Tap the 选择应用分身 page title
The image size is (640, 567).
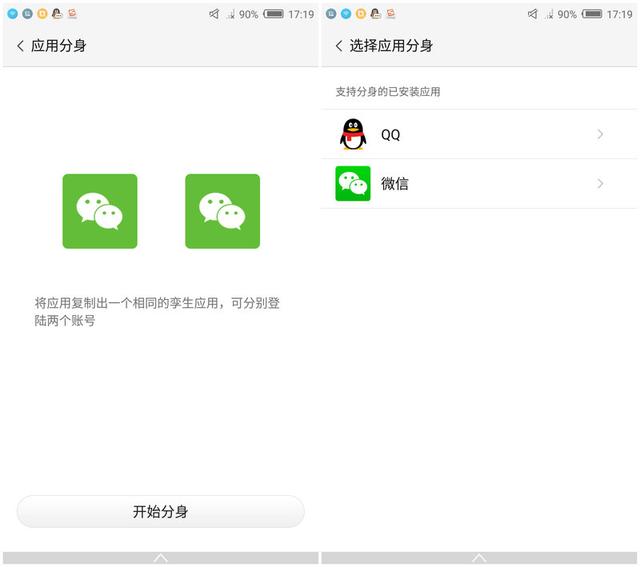pyautogui.click(x=391, y=46)
